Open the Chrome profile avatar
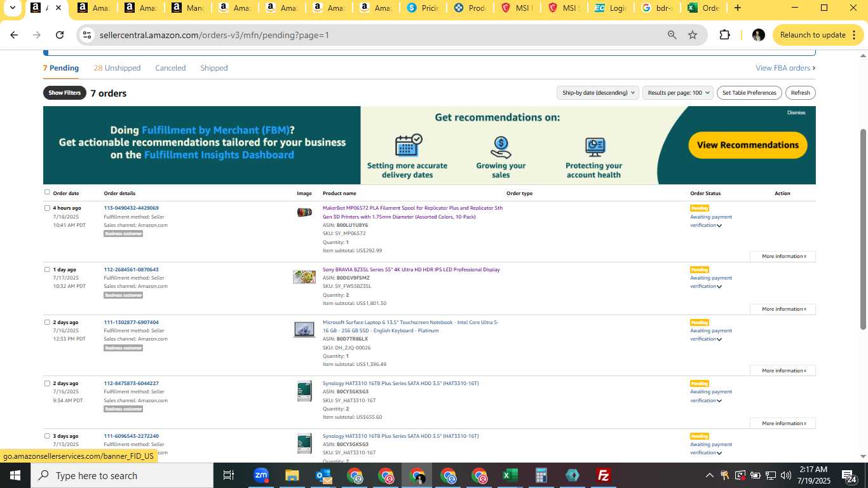 758,35
